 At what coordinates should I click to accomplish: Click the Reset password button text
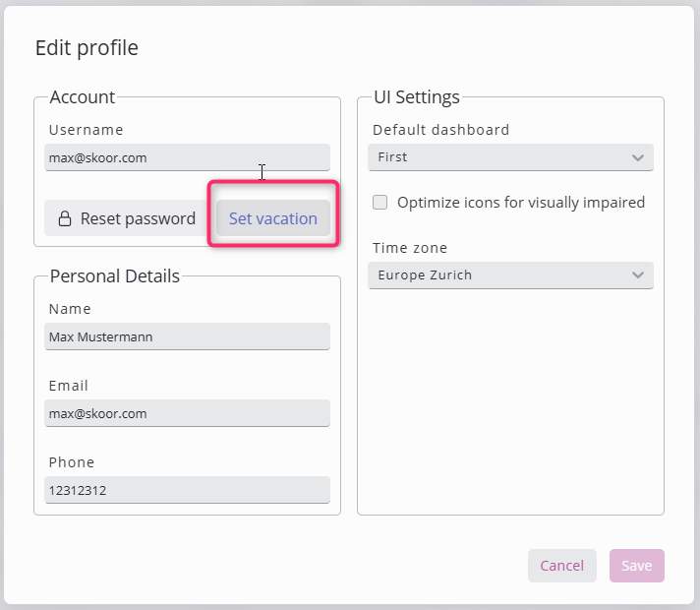(138, 218)
